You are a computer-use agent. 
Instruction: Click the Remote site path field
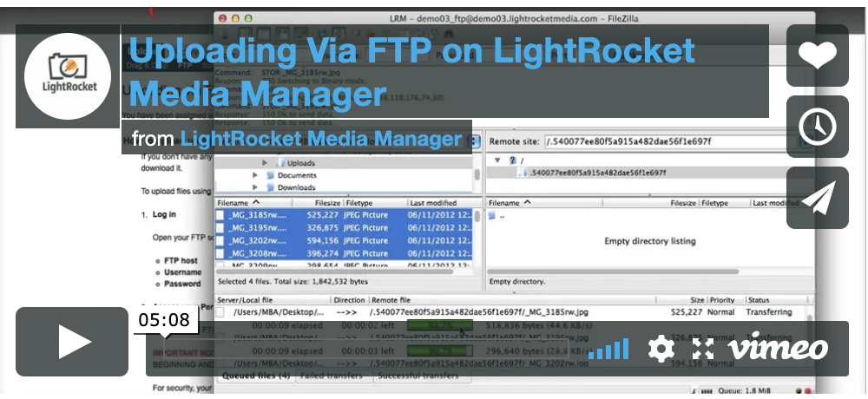click(x=670, y=141)
